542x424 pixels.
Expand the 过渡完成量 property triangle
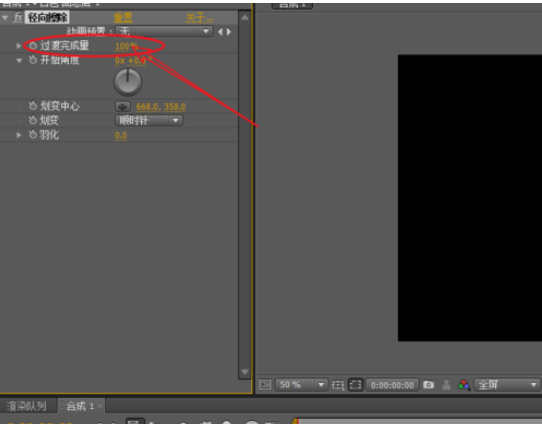[x=18, y=46]
